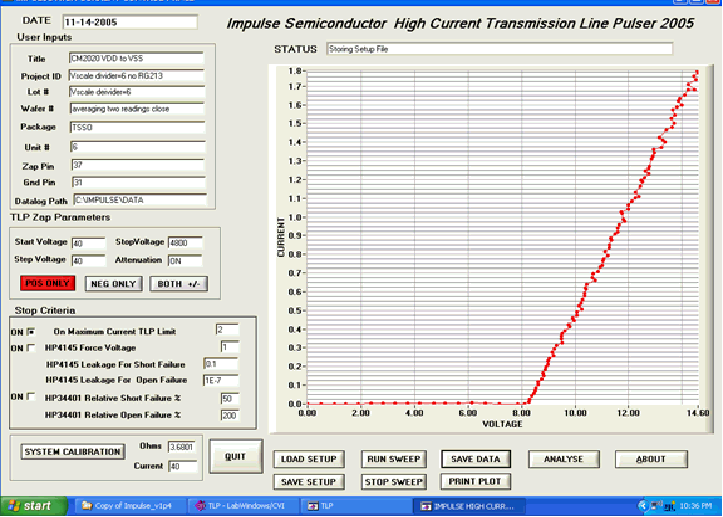Click the system tray icons
This screenshot has width=723, height=517.
654,506
